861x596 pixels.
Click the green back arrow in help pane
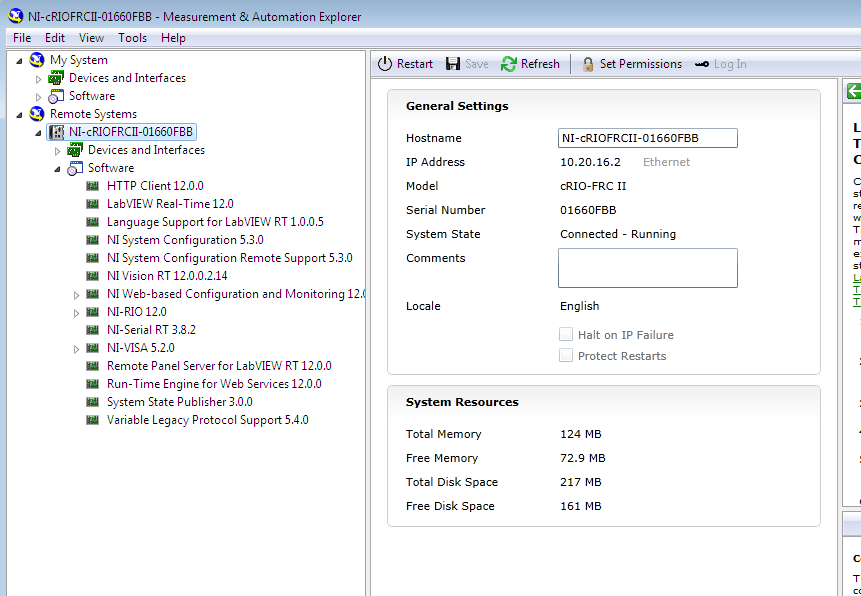pyautogui.click(x=854, y=91)
